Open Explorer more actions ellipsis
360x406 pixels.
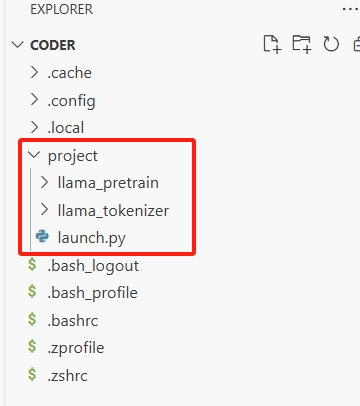click(350, 9)
